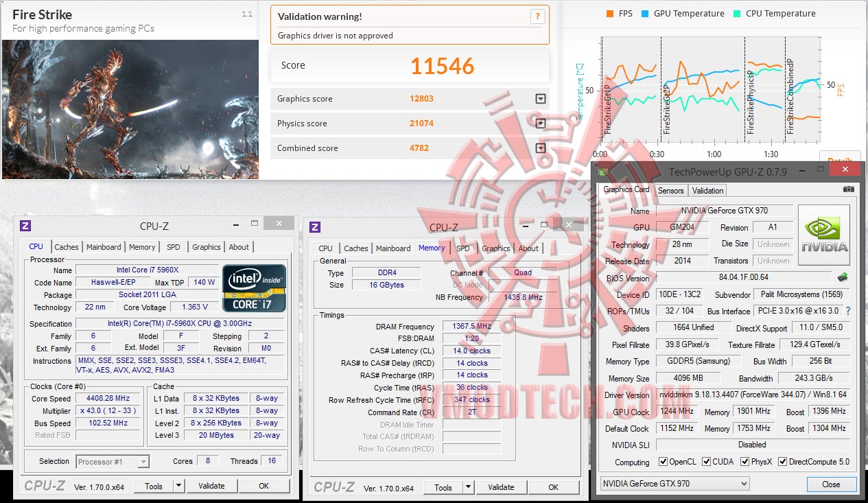Click the CPU Temperature teal legend swatch
Image resolution: width=868 pixels, height=503 pixels.
[x=737, y=14]
